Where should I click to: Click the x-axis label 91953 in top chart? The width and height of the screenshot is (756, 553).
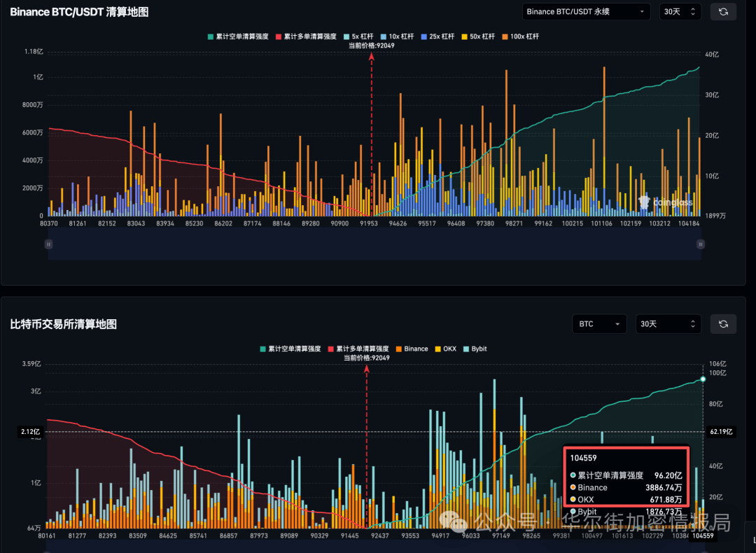(x=369, y=224)
